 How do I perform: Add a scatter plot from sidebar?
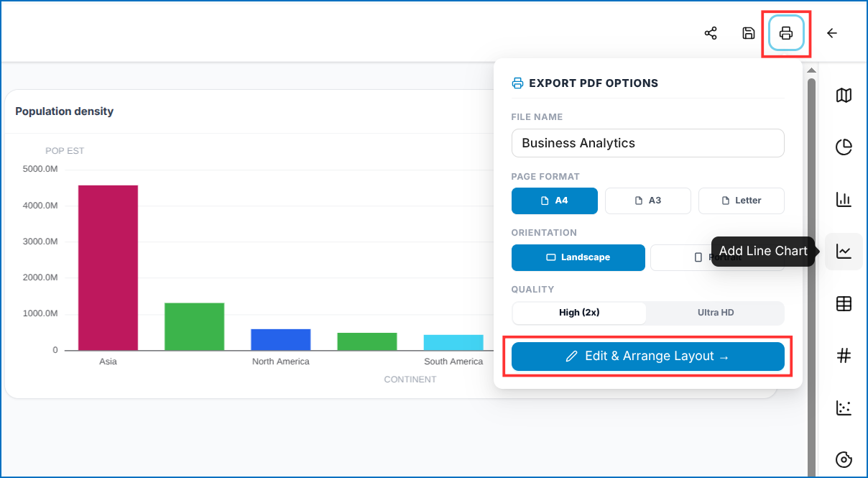pos(844,408)
